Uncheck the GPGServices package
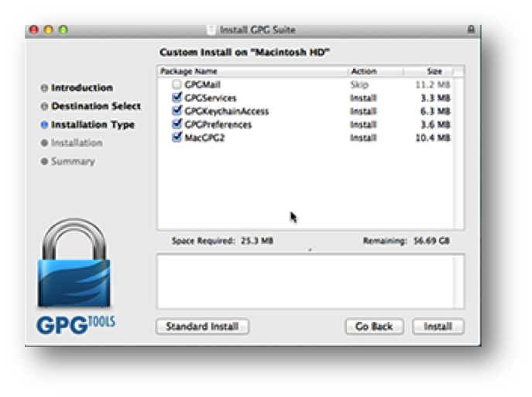Screen dimensions: 532x397 coord(177,98)
